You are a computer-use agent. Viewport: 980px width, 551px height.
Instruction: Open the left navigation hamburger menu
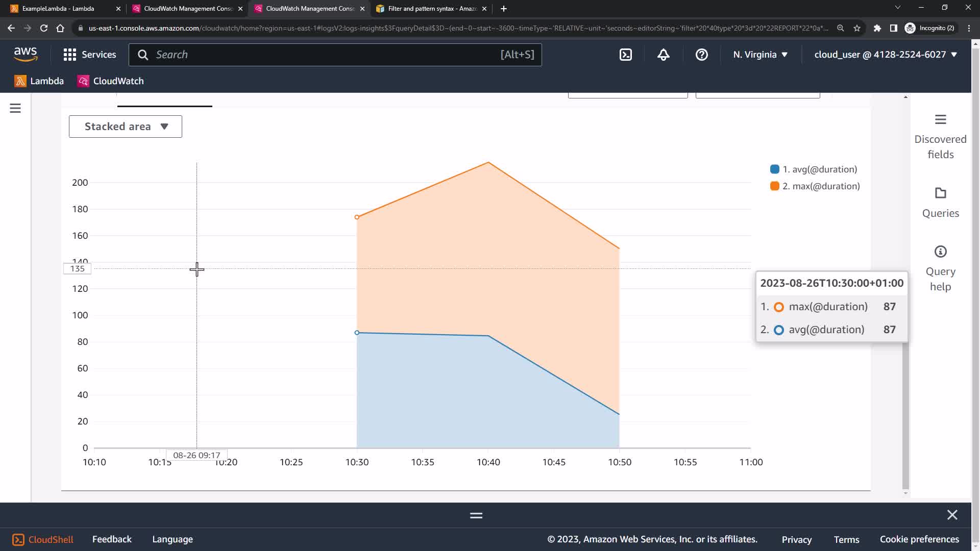[15, 108]
